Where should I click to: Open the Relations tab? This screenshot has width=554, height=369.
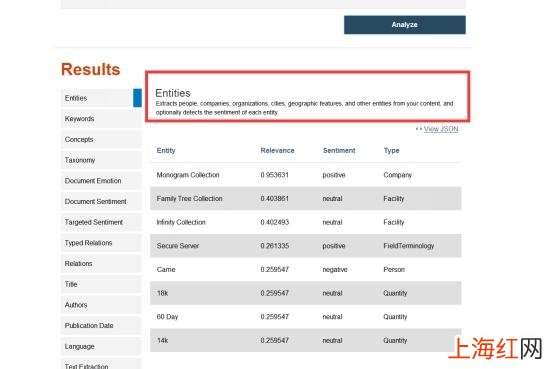pyautogui.click(x=101, y=263)
